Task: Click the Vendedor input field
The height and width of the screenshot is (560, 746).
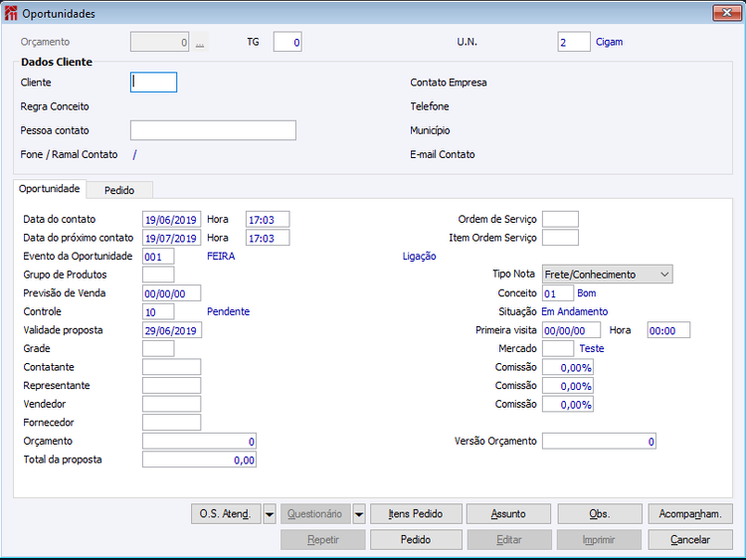Action: [171, 404]
